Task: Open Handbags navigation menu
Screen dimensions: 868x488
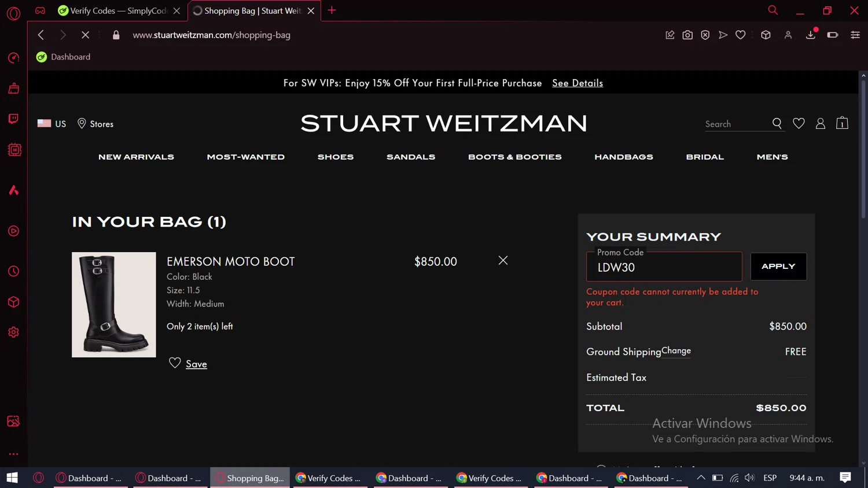Action: 624,157
